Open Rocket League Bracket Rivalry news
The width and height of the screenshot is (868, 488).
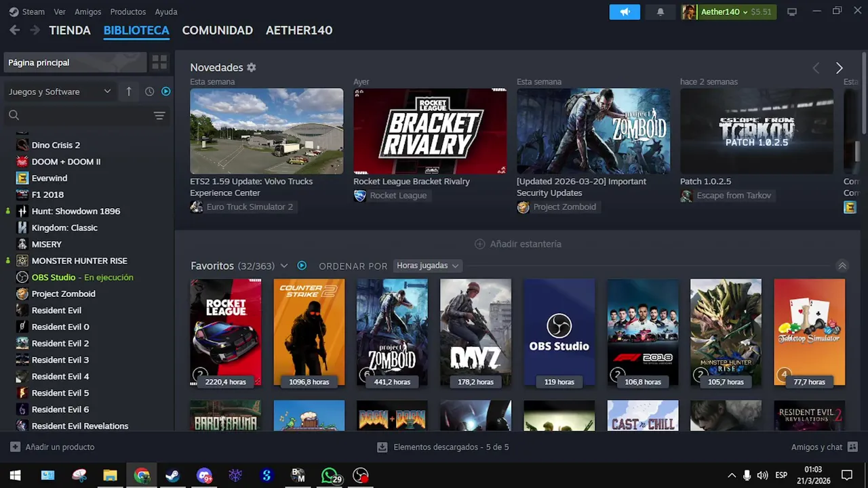coord(430,131)
